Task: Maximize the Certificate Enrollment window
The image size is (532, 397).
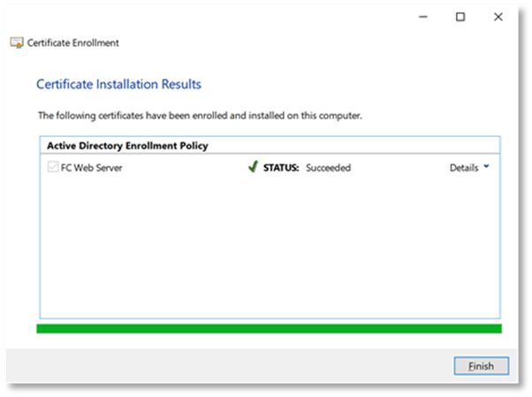Action: point(460,17)
